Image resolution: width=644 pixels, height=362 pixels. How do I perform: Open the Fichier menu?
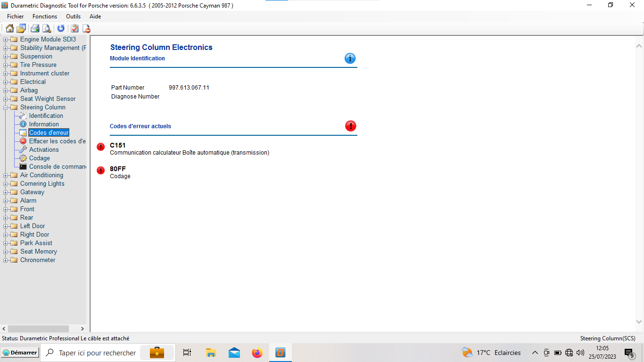coord(16,16)
